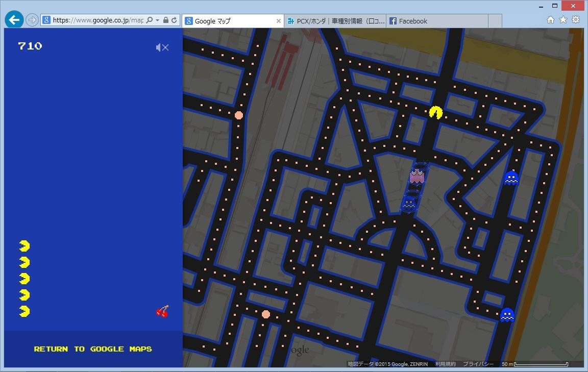Screen dimensions: 588x372
Task: Go forward in browser history
Action: (32, 20)
